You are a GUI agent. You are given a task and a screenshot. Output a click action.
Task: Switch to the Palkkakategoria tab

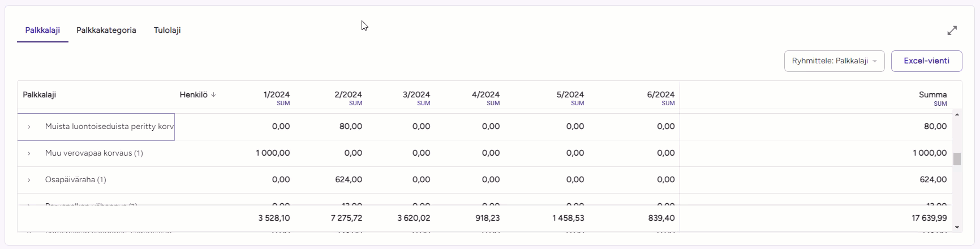coord(106,31)
